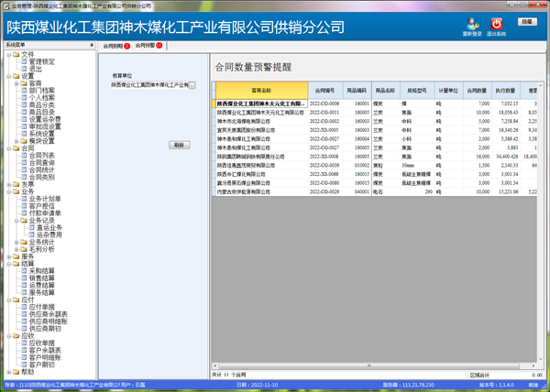Open 业务计划单 in the tree
The height and width of the screenshot is (392, 550).
[x=44, y=198]
